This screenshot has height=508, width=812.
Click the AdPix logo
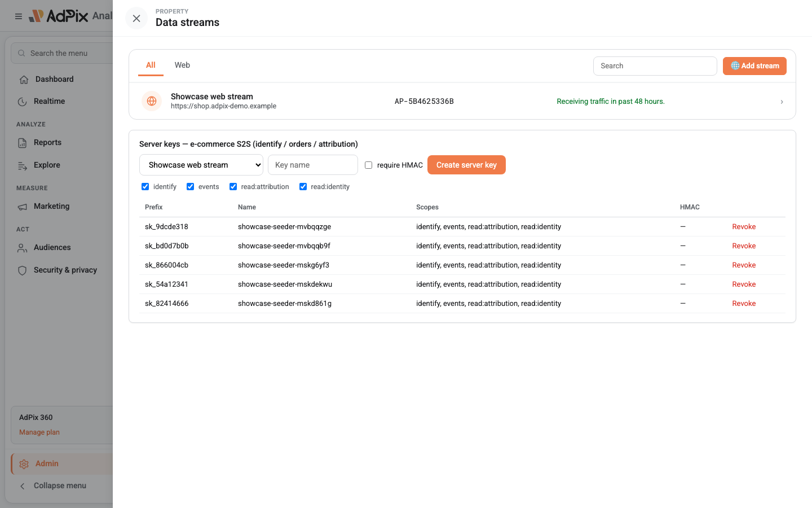click(x=59, y=16)
